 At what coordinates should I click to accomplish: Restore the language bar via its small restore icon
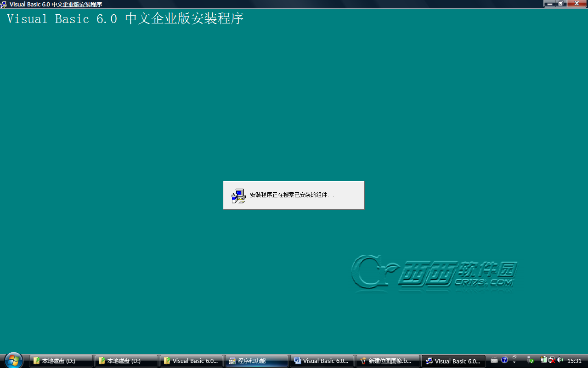(514, 357)
